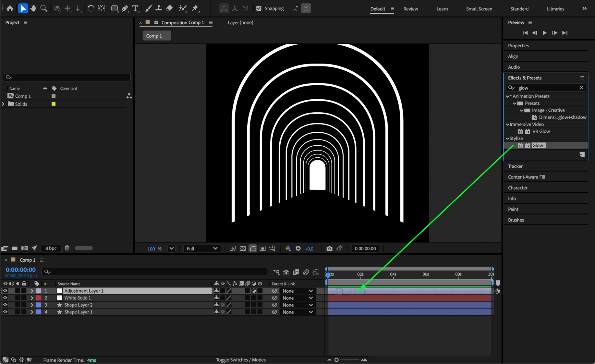
Task: Open the Full resolution dropdown
Action: [x=202, y=249]
